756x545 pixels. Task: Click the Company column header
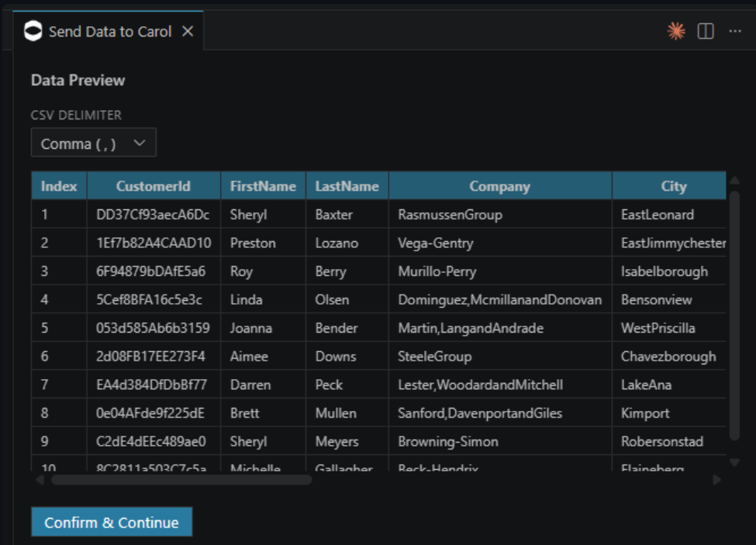500,186
